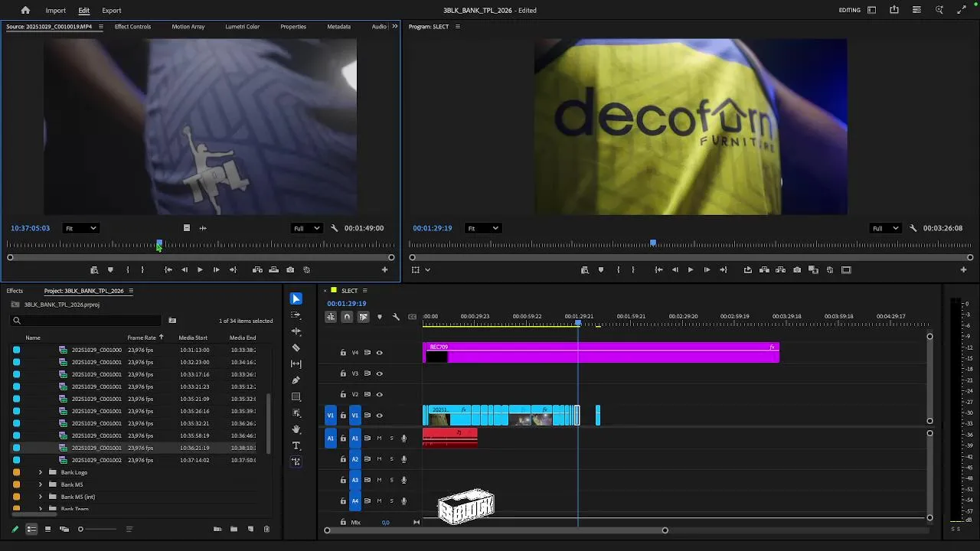
Task: Open Source monitor Fit zoom dropdown
Action: [x=80, y=228]
